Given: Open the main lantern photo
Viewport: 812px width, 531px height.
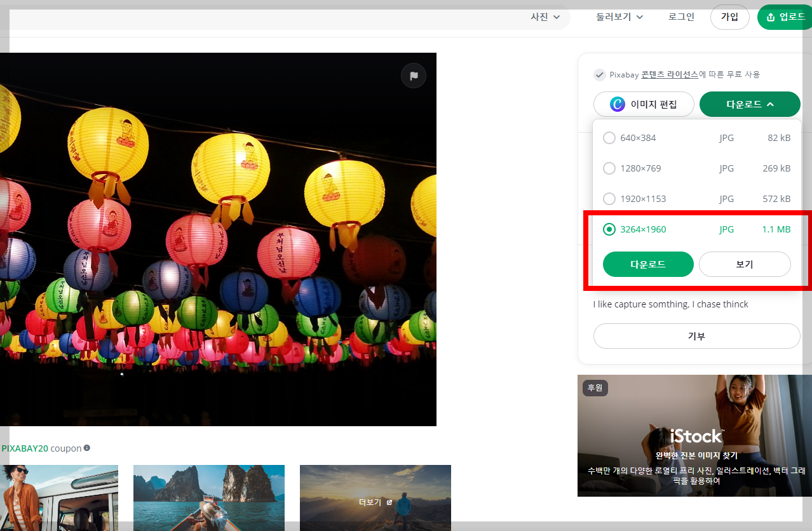Looking at the screenshot, I should [x=218, y=239].
